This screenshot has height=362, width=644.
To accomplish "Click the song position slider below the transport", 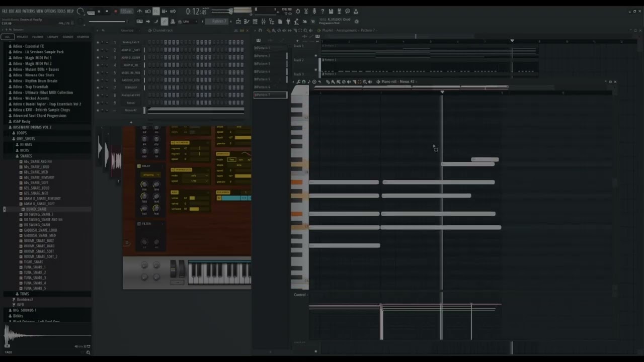I will [x=108, y=22].
